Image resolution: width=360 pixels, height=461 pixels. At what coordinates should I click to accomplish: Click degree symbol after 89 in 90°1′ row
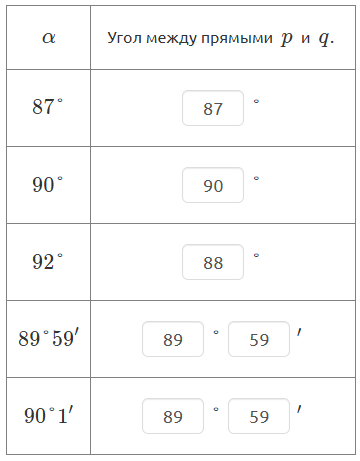tap(216, 409)
